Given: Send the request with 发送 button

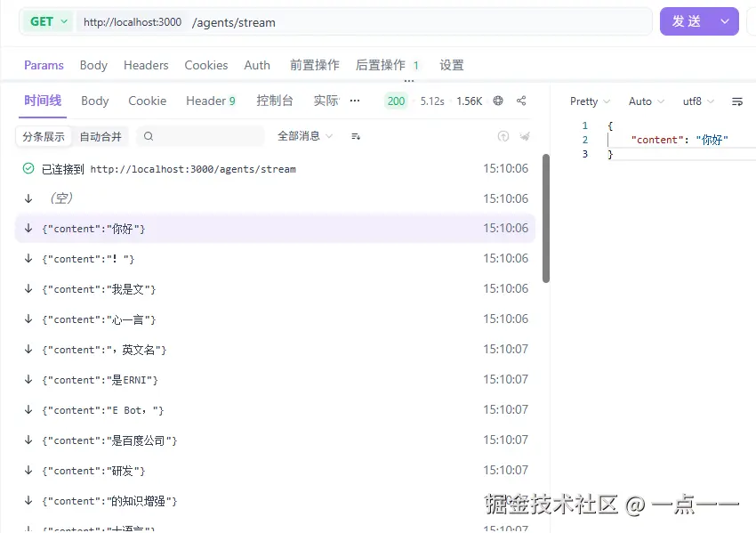Looking at the screenshot, I should click(x=686, y=21).
